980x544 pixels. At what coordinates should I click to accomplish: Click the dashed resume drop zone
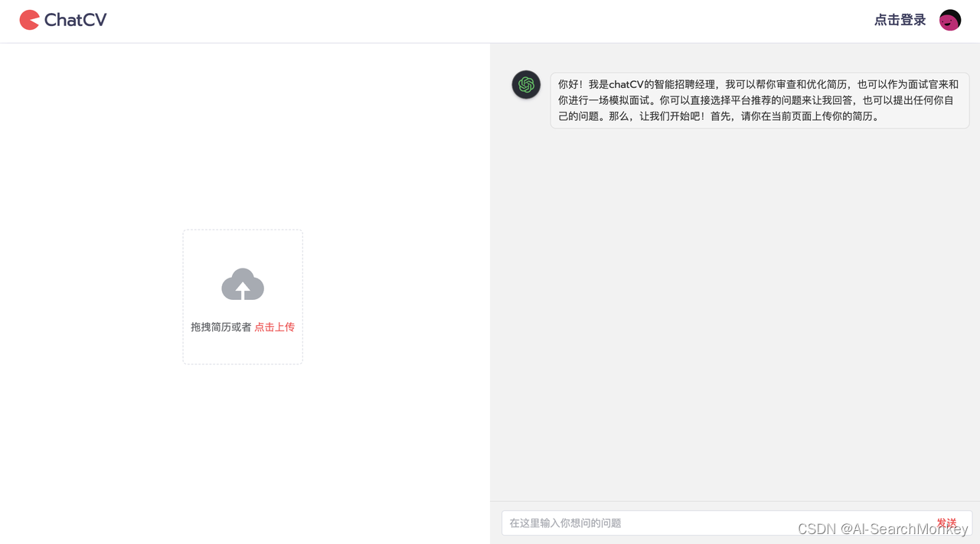tap(243, 297)
